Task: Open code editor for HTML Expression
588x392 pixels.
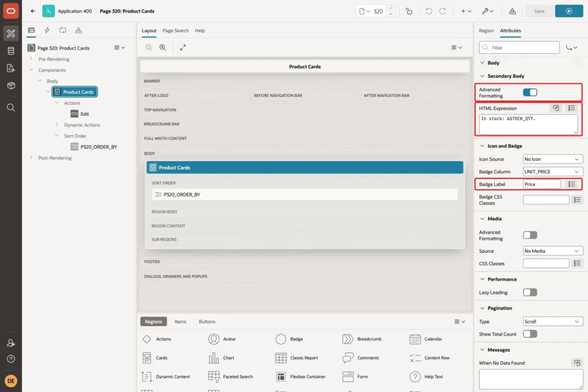Action: (556, 108)
